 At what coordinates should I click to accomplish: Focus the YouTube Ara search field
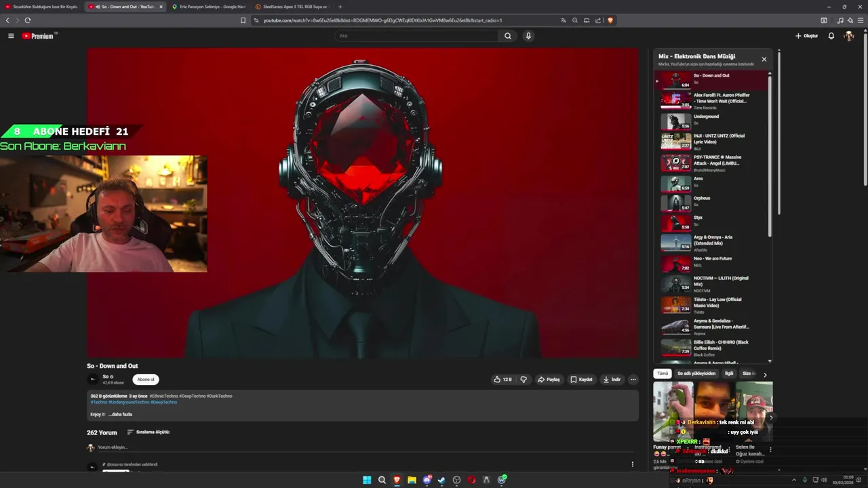coord(416,36)
